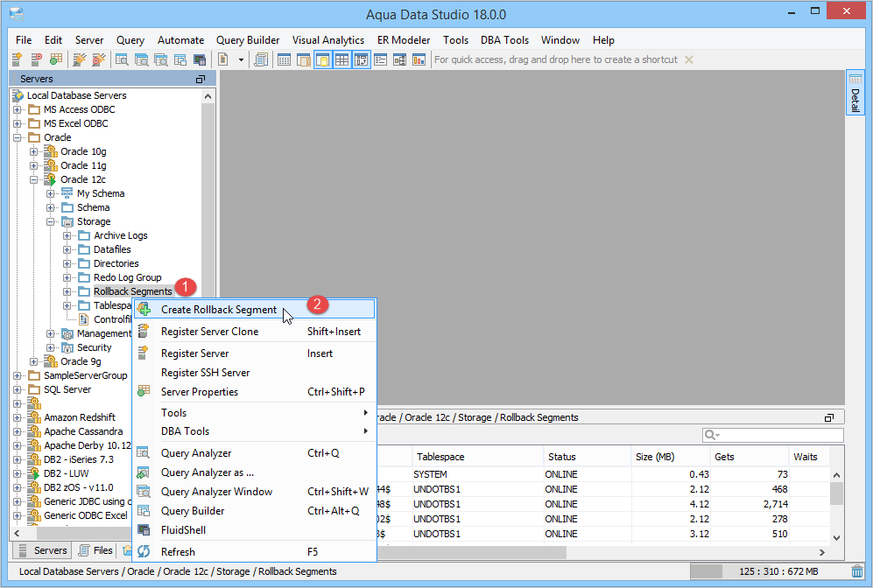Open the Visual Analytics menu
The width and height of the screenshot is (873, 588).
pyautogui.click(x=328, y=40)
